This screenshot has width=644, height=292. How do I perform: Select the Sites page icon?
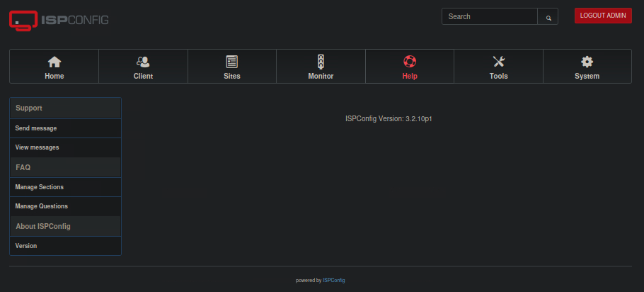(x=231, y=62)
